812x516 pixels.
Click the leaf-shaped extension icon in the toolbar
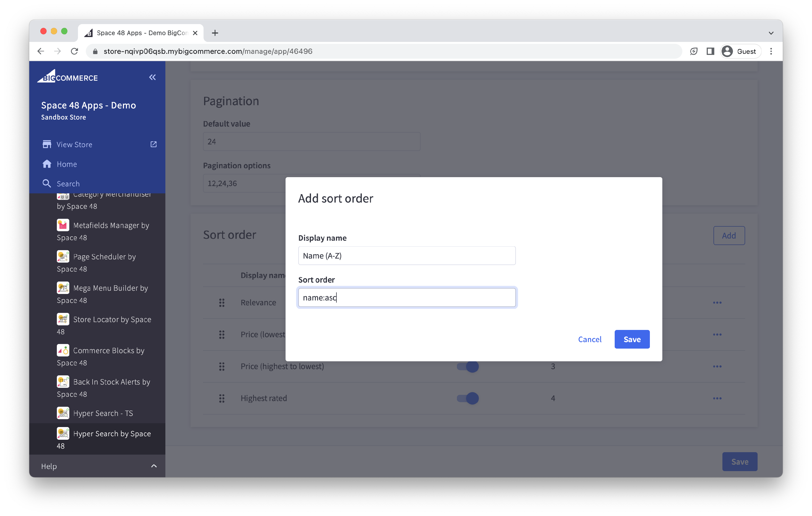point(693,51)
